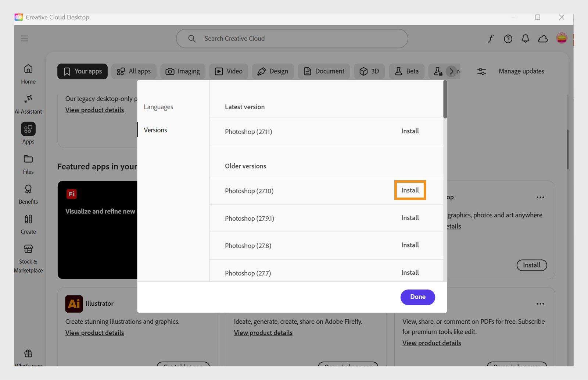The width and height of the screenshot is (588, 380).
Task: Select Versions in dialog sidebar
Action: click(x=155, y=130)
